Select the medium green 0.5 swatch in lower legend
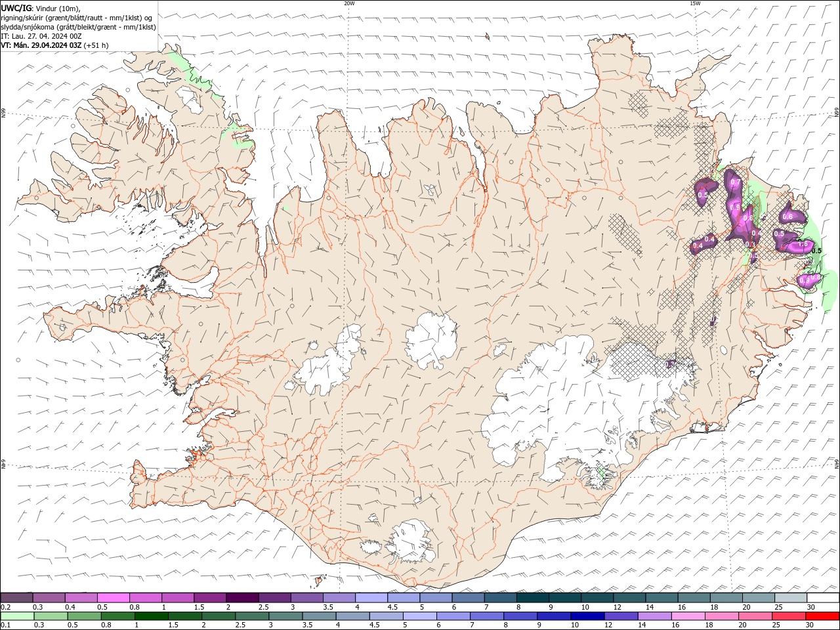Image resolution: width=840 pixels, height=630 pixels. [85, 616]
